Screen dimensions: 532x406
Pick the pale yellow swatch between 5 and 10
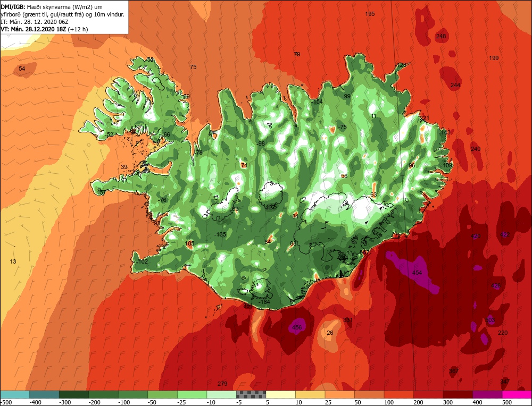pos(280,394)
